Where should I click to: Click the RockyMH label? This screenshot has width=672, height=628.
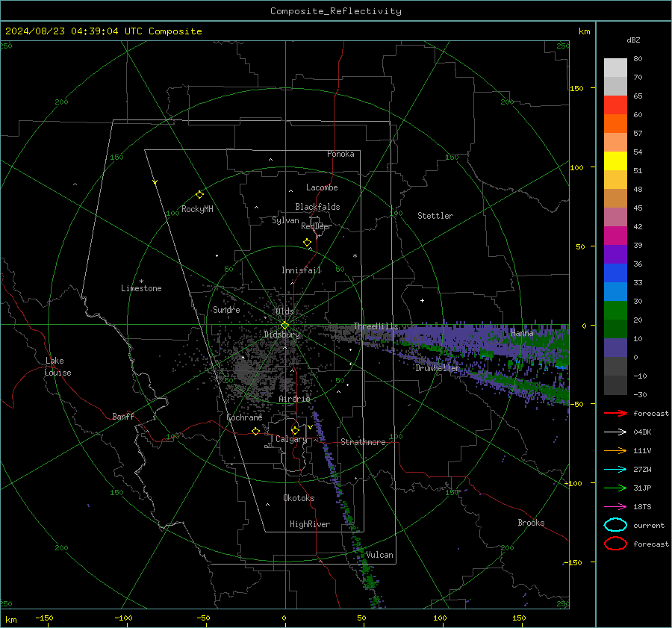[x=197, y=209]
